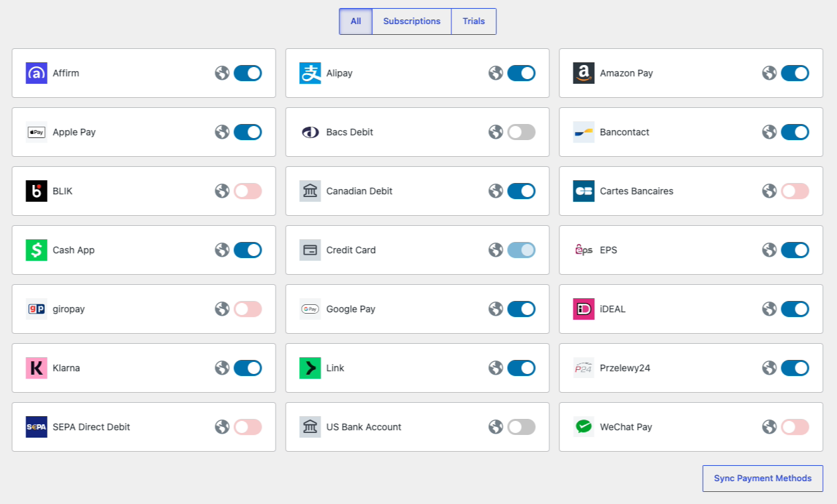Enable the Cartes Bancaires toggle
Screen dimensions: 837x504
click(795, 191)
